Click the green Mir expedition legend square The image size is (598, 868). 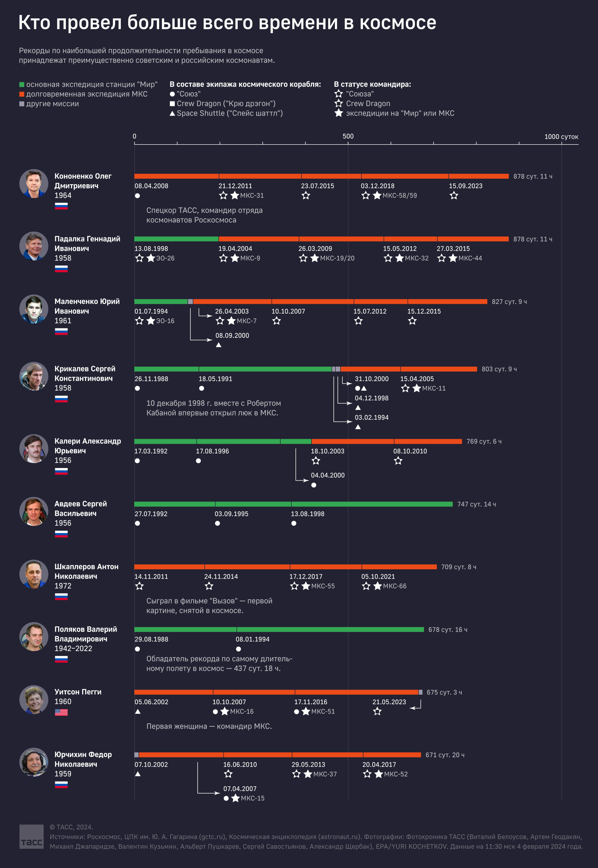point(22,85)
